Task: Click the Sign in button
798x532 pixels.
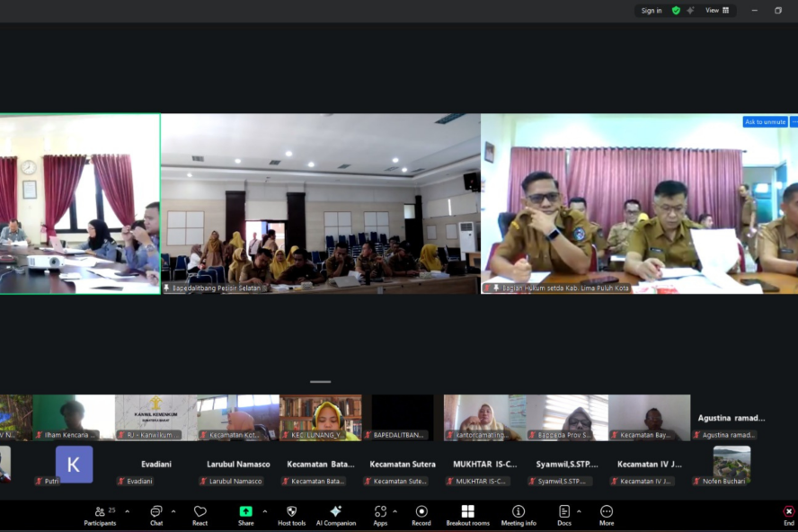Action: (x=652, y=11)
